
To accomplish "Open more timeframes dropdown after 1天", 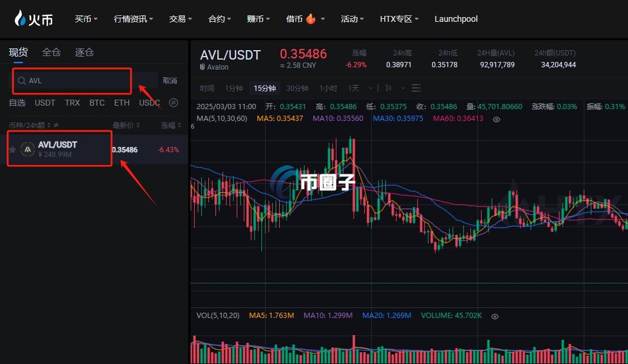I will pyautogui.click(x=371, y=88).
